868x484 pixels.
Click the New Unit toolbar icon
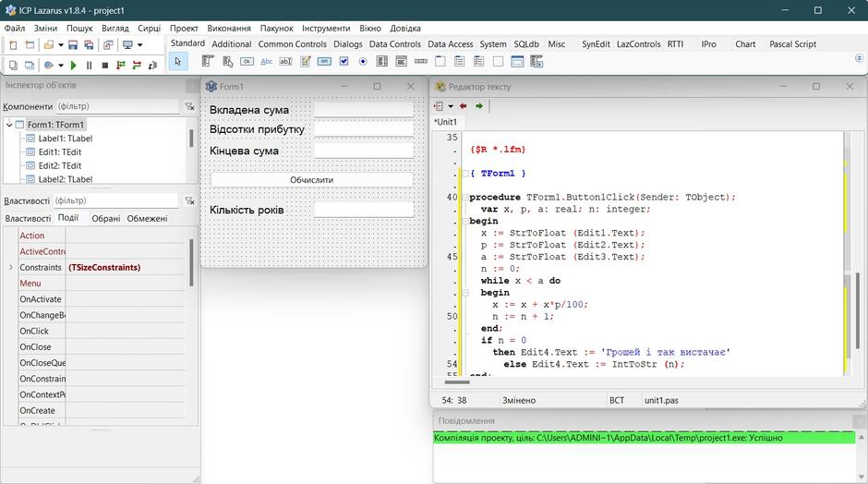(x=13, y=45)
